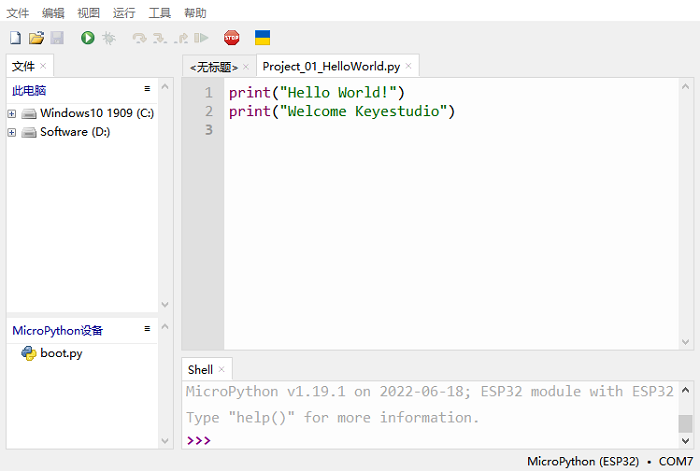Screen dimensions: 700x471
Task: Close the Project_01_HelloWorld.py tab
Action: [408, 67]
